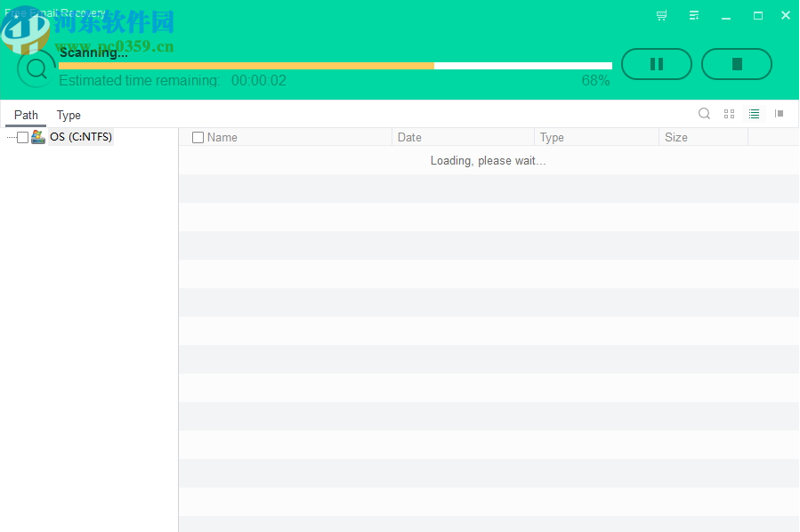Screen dimensions: 800x532
Task: Click the Loading, please wait row
Action: click(488, 161)
